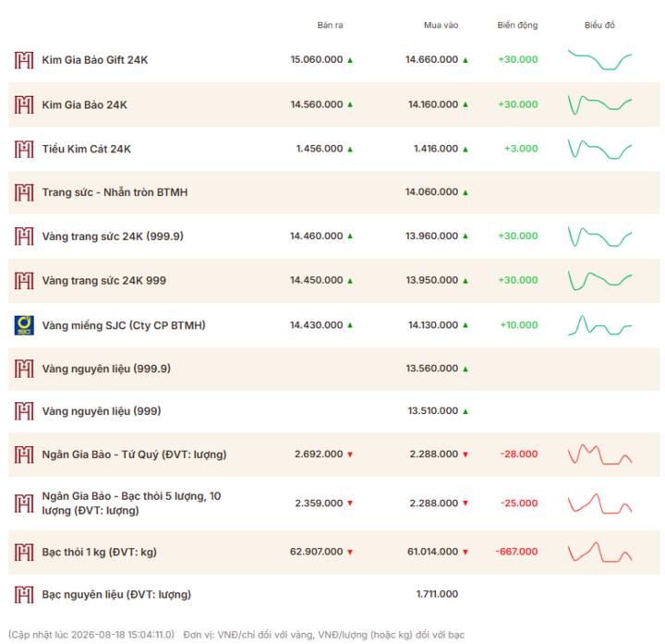The height and width of the screenshot is (644, 665).
Task: Open the Ngân Gia Bảo Tứ Quý red chart
Action: pos(599,455)
